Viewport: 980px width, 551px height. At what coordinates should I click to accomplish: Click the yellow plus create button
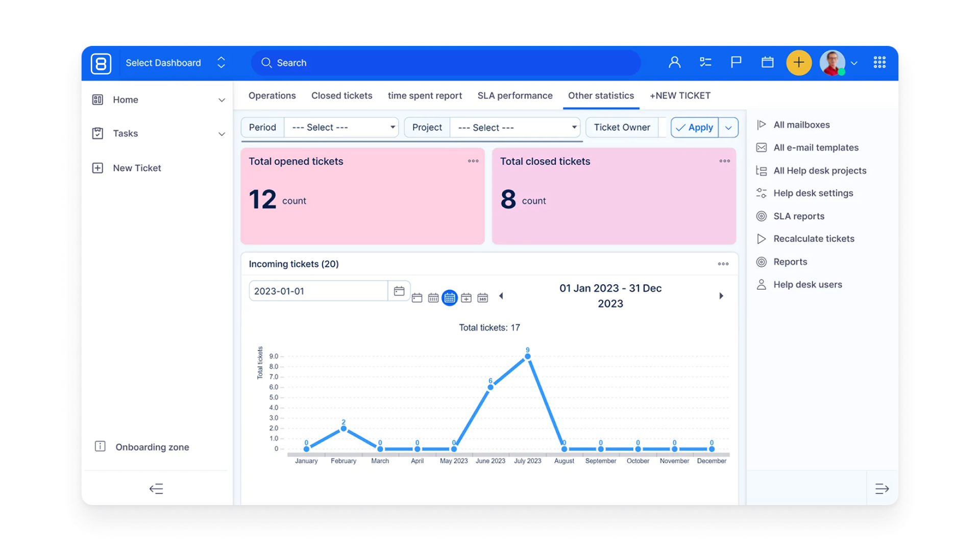798,63
